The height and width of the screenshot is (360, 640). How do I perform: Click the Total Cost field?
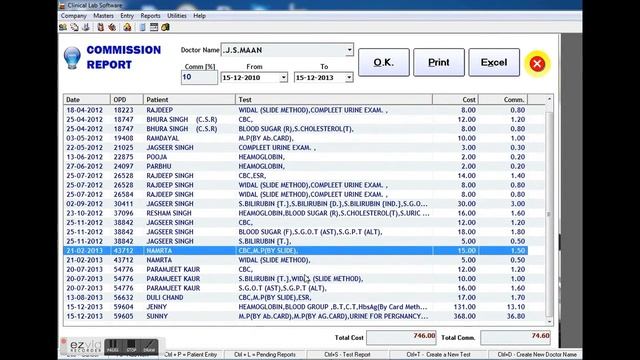402,337
